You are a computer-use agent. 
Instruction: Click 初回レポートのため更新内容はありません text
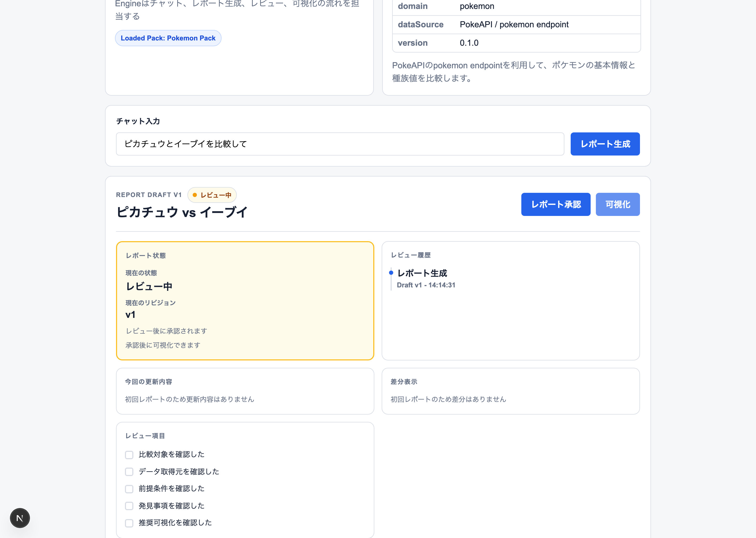click(190, 400)
